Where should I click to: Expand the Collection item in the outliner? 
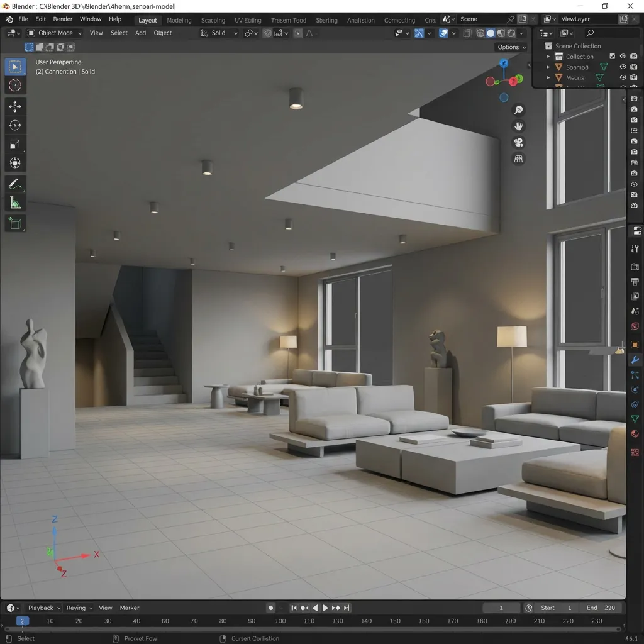coord(548,57)
